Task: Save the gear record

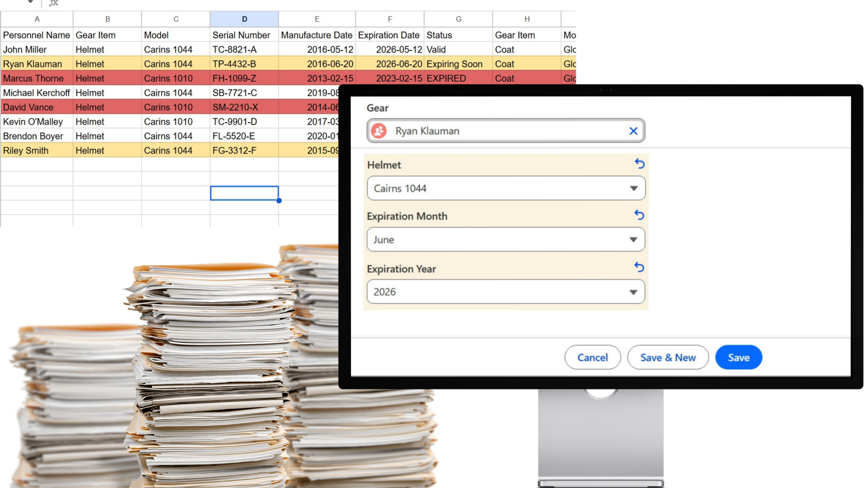Action: (x=738, y=357)
